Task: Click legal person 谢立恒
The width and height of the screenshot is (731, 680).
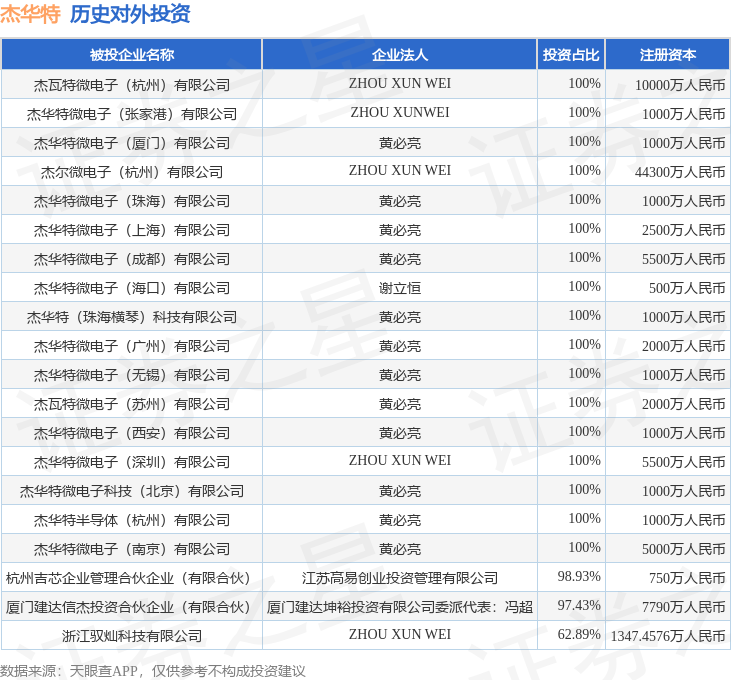Action: click(x=400, y=288)
